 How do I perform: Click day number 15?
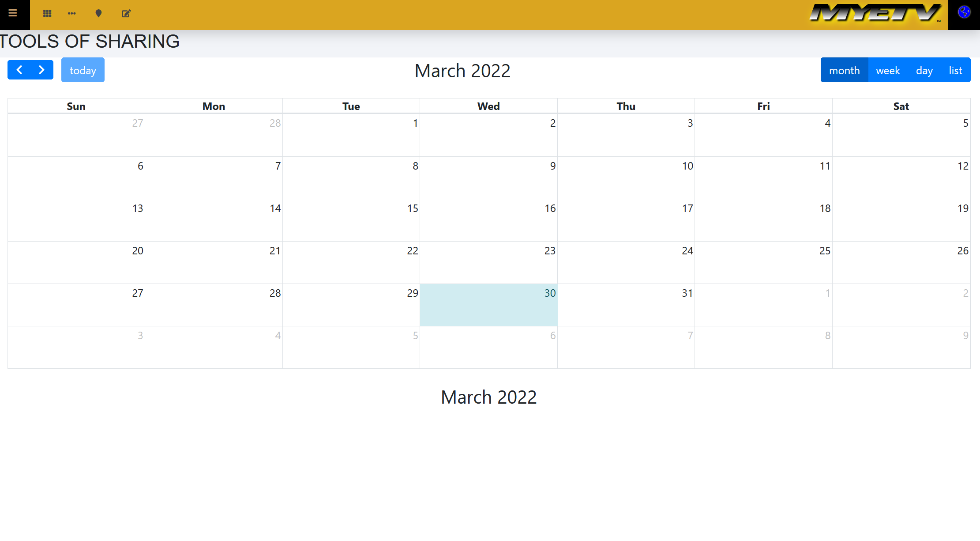413,208
